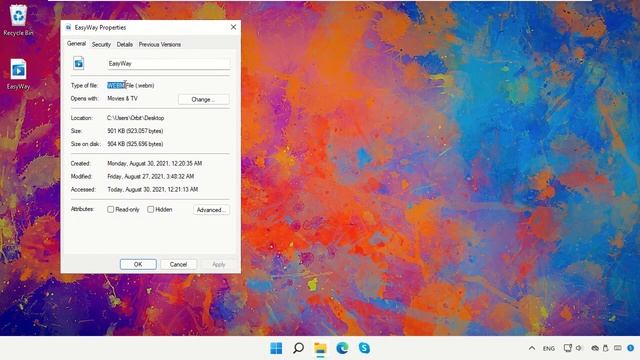The width and height of the screenshot is (640, 360).
Task: Click the Change... button for Opens with
Action: (204, 100)
